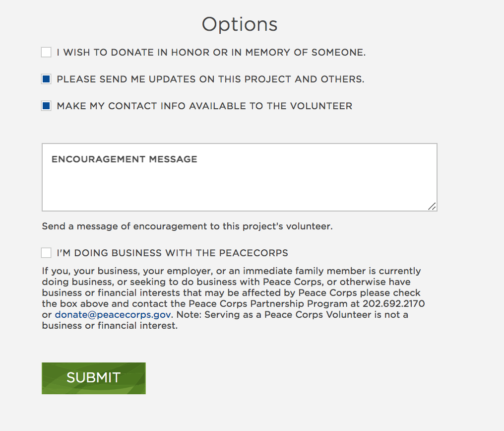Image resolution: width=504 pixels, height=431 pixels.
Task: Uncheck the send me updates checkbox
Action: 46,79
